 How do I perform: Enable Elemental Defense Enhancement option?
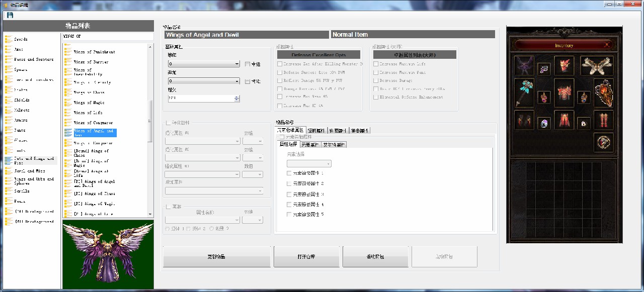(376, 97)
